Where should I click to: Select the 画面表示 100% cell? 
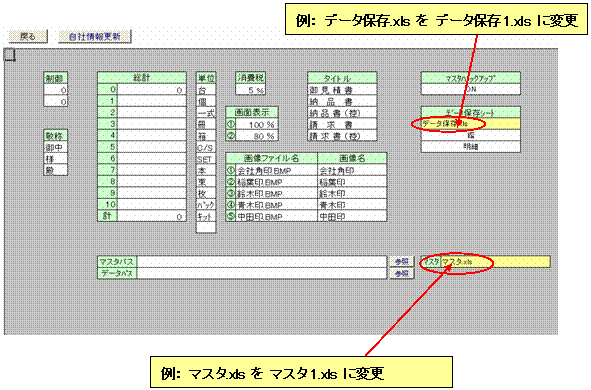click(257, 124)
